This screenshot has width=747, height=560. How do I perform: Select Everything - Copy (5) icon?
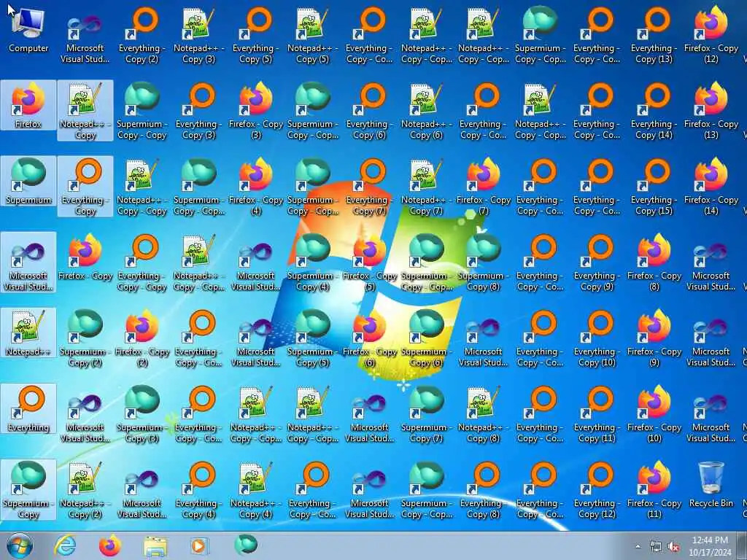256,35
